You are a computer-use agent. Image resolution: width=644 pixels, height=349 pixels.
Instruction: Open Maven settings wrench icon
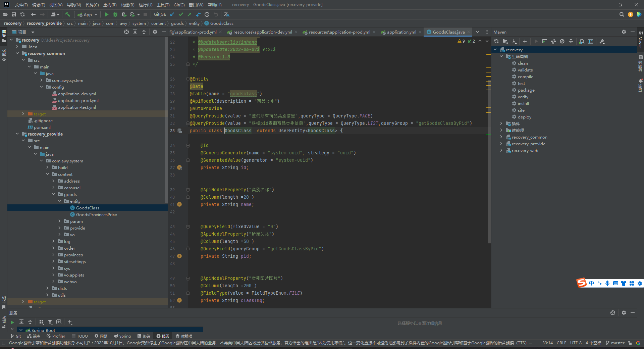(x=602, y=41)
